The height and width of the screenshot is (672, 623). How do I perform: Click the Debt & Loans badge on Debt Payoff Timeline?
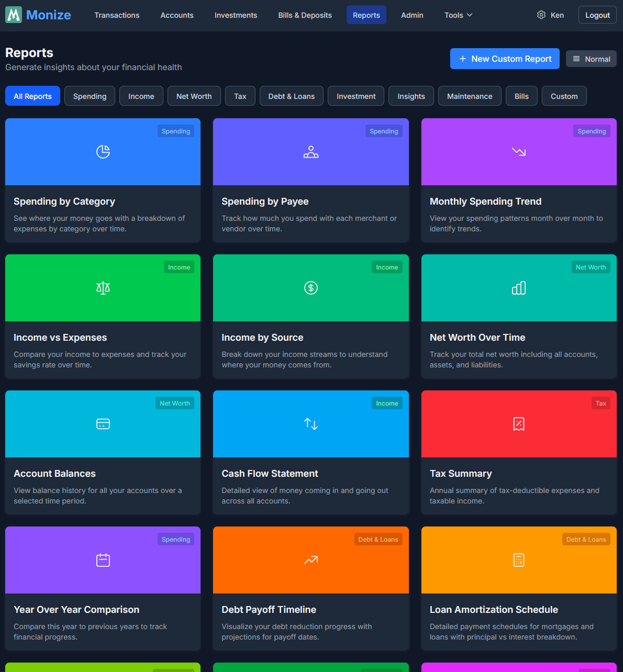pos(378,539)
